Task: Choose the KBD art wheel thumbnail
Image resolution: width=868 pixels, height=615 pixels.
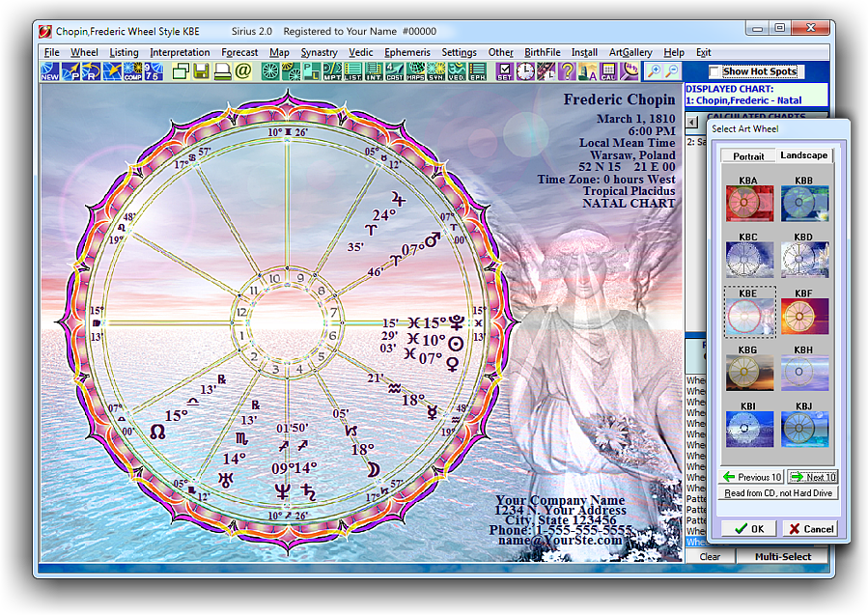Action: point(805,260)
